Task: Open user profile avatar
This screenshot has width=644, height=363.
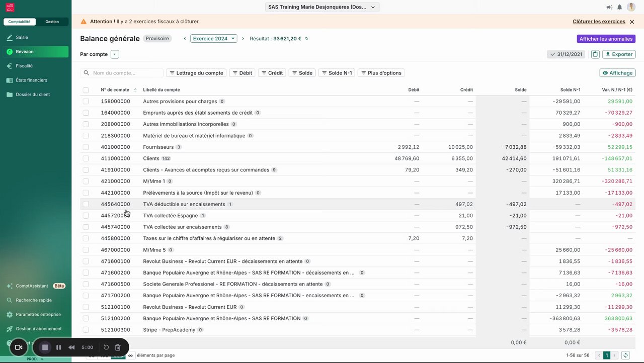Action: [631, 7]
